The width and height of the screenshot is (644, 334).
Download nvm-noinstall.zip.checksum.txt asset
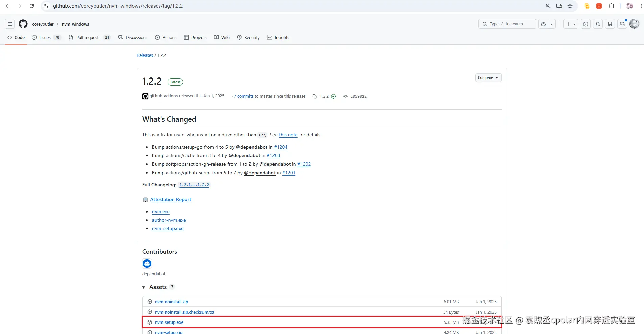[185, 312]
